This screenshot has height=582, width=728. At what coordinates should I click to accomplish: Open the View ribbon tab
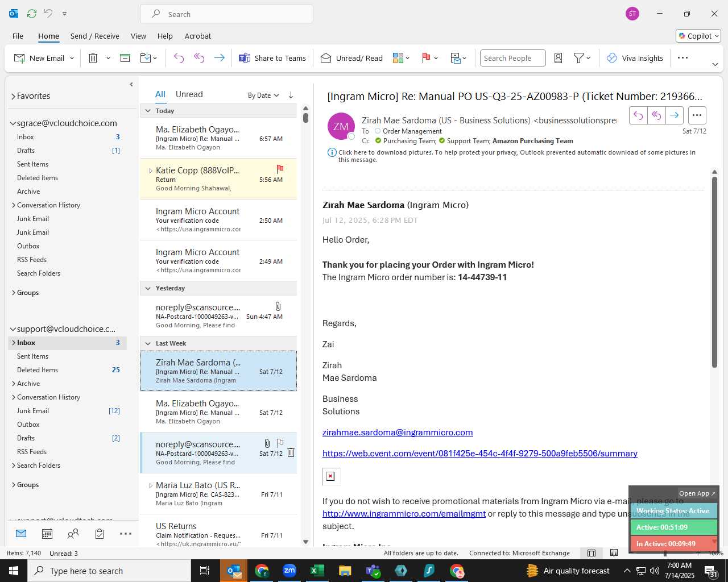(138, 36)
